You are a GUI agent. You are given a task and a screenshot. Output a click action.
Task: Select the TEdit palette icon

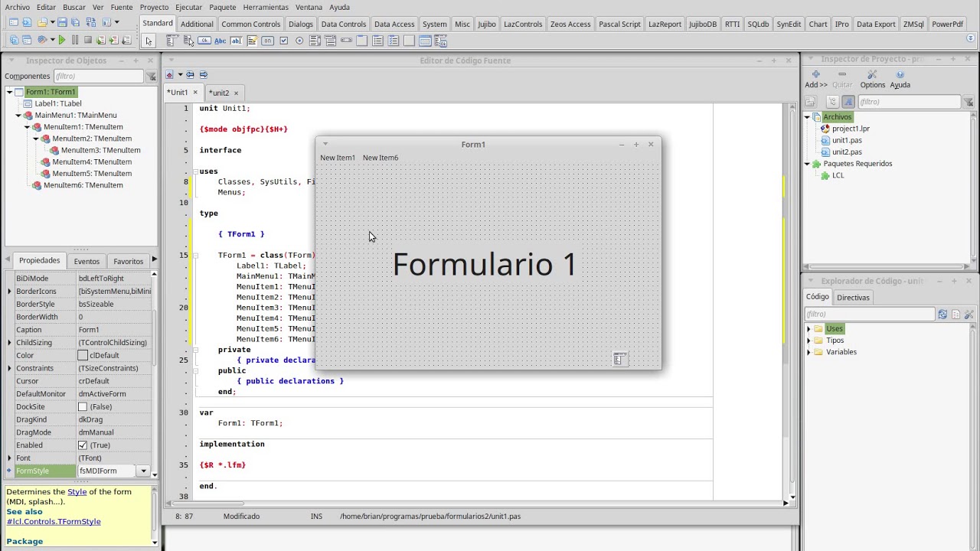click(x=237, y=41)
